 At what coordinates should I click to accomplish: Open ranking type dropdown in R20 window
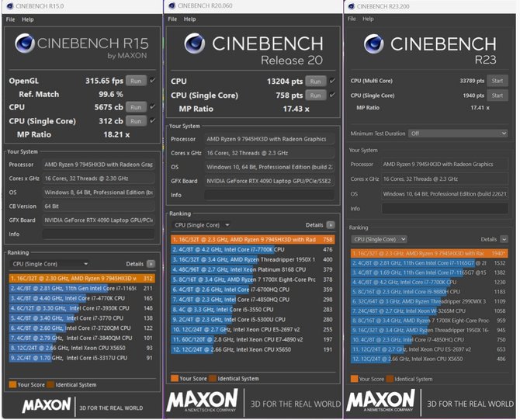click(201, 225)
